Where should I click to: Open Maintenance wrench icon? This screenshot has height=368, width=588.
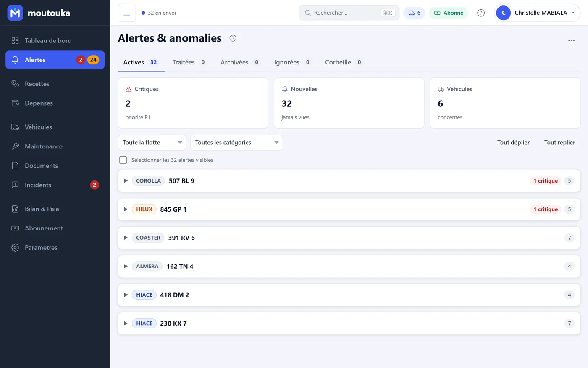tap(15, 146)
